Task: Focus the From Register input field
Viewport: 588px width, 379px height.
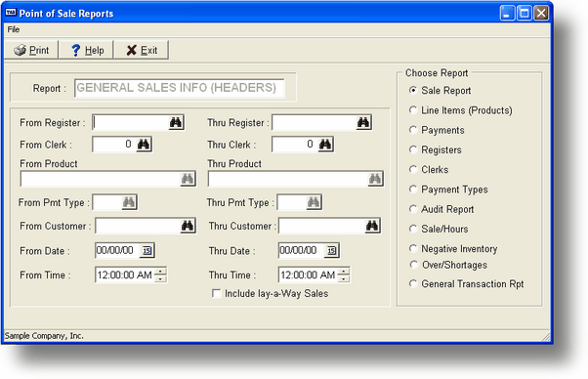Action: click(x=131, y=122)
